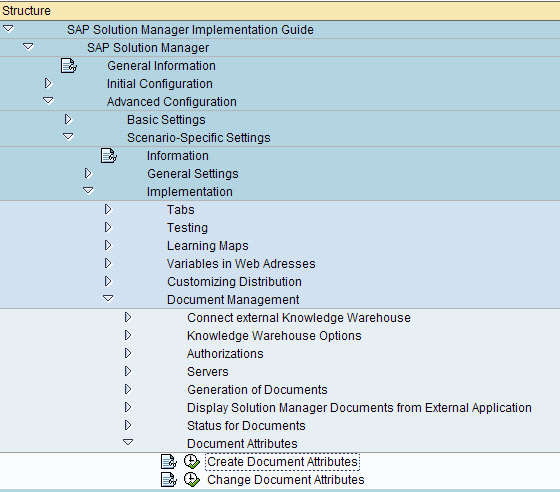Expand the General Settings node
Viewport: 560px width, 492px height.
(x=88, y=173)
